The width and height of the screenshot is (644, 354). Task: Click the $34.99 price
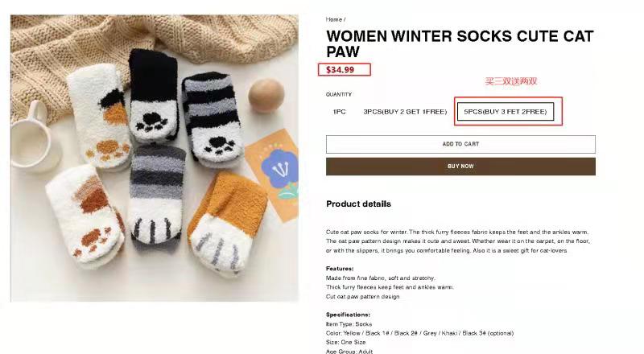tap(341, 70)
